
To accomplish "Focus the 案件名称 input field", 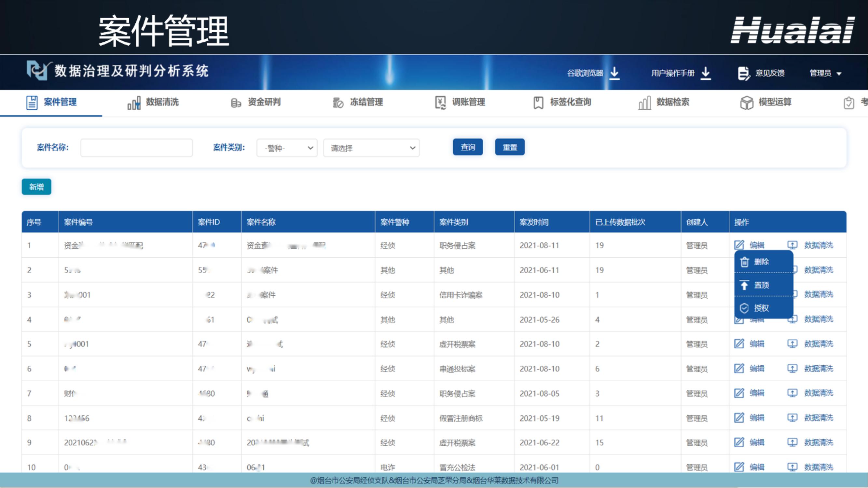I will tap(136, 148).
